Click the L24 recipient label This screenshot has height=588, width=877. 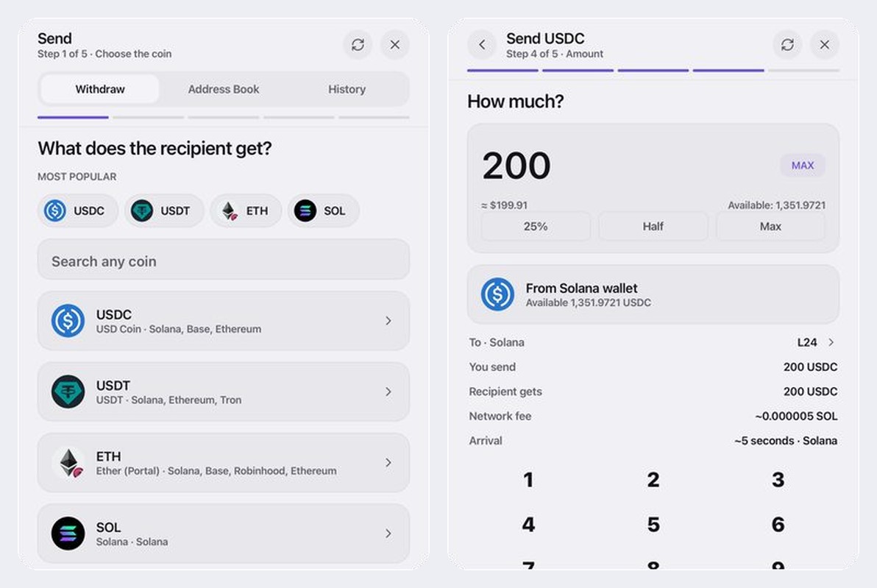[x=807, y=342]
